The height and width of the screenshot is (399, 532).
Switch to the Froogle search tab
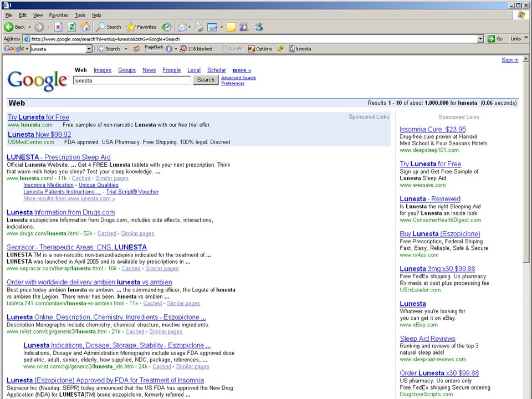pos(172,70)
